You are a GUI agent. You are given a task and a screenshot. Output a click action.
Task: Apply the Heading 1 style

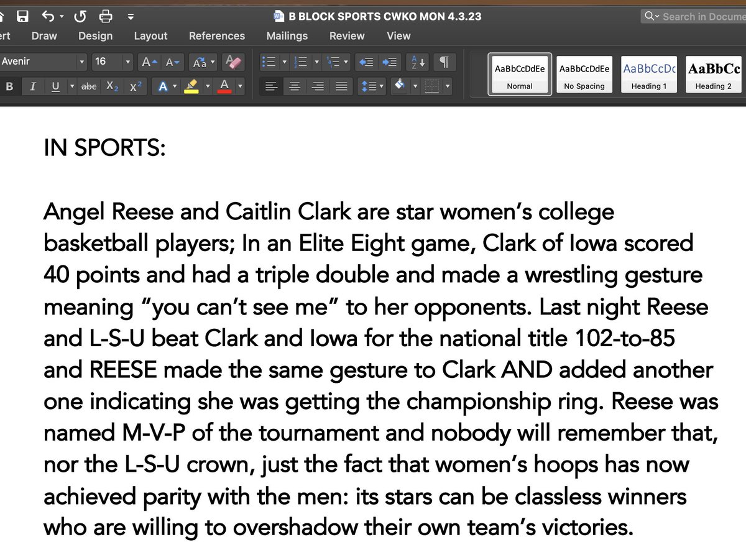(649, 74)
